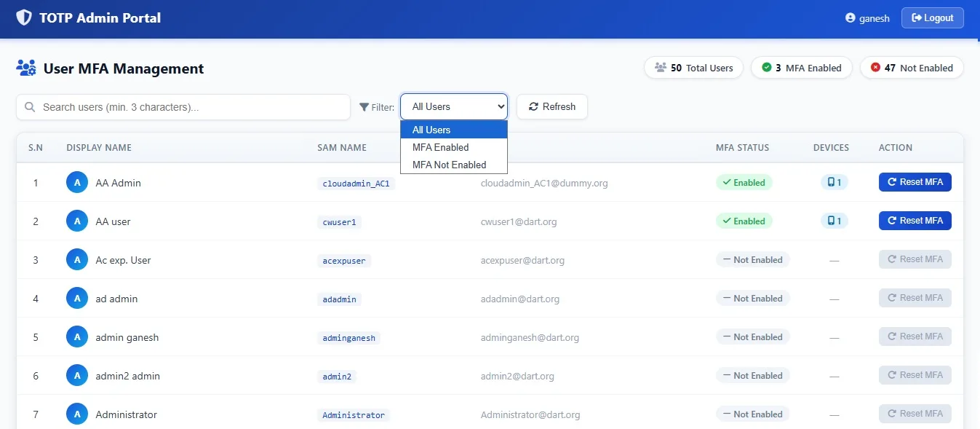Click the Ac exp. User avatar icon
The height and width of the screenshot is (429, 980).
click(x=77, y=259)
